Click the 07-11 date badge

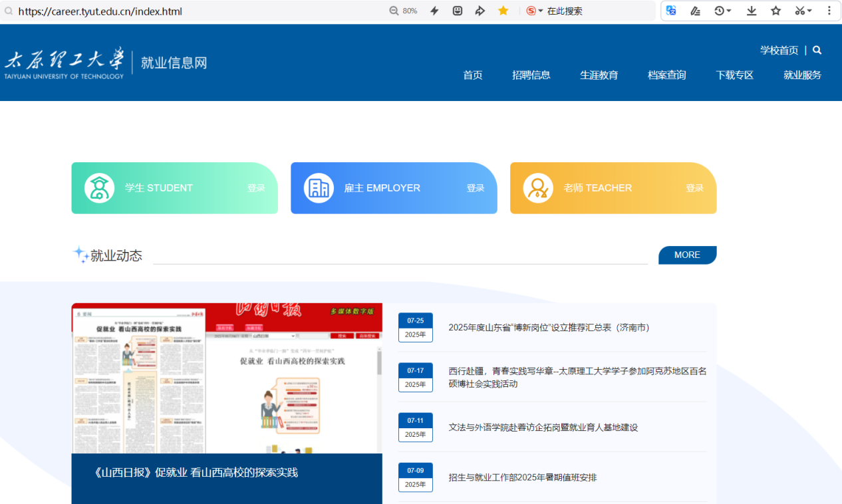pyautogui.click(x=416, y=428)
